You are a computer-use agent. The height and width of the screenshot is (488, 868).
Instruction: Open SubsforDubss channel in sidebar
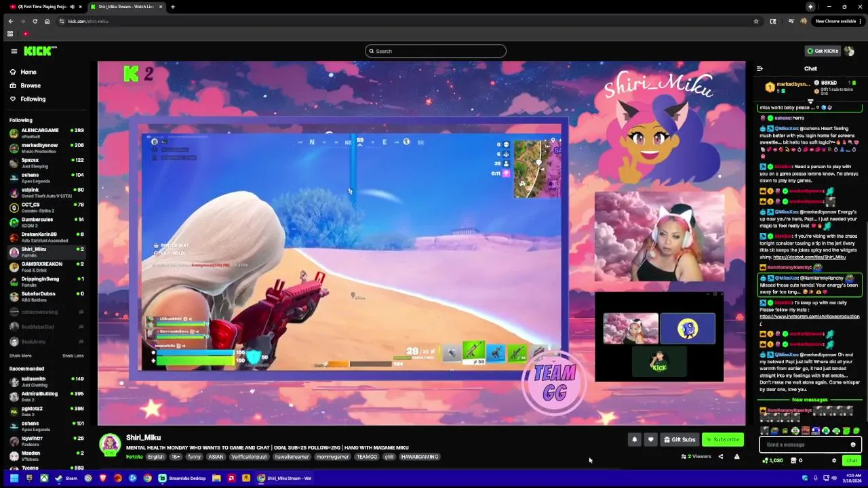point(46,296)
